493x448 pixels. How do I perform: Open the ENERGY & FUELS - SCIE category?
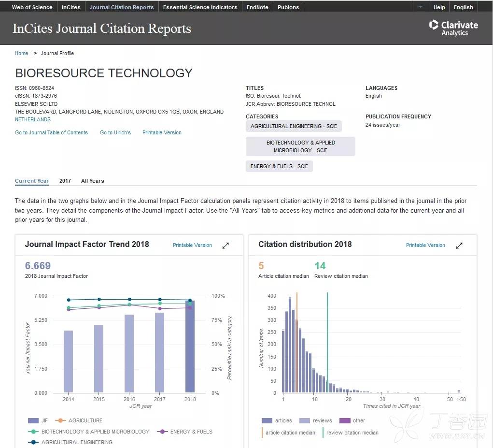pyautogui.click(x=279, y=166)
